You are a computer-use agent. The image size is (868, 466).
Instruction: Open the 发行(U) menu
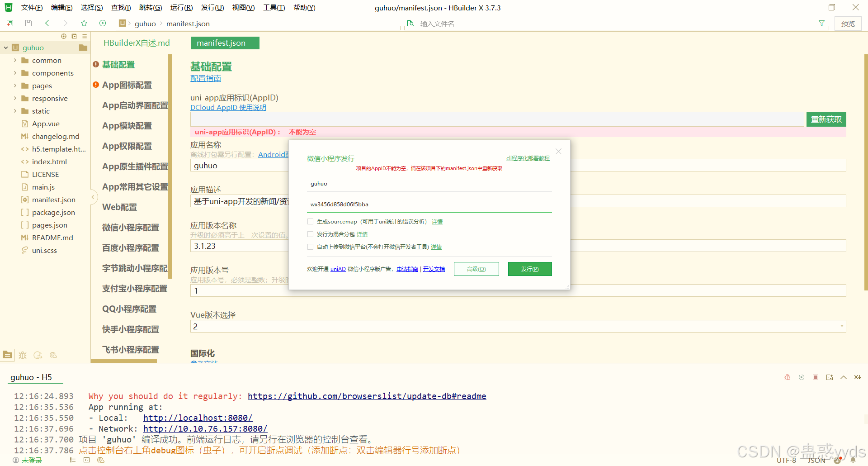212,8
